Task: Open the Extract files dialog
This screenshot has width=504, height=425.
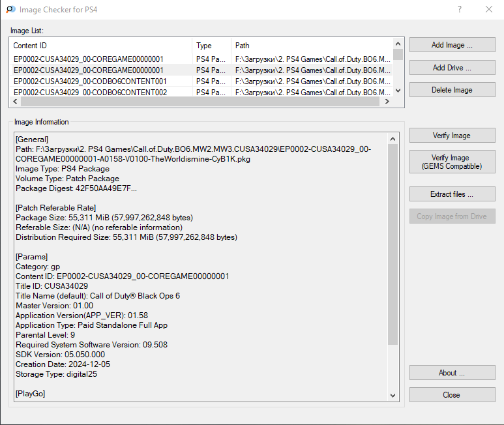Action: (x=452, y=194)
